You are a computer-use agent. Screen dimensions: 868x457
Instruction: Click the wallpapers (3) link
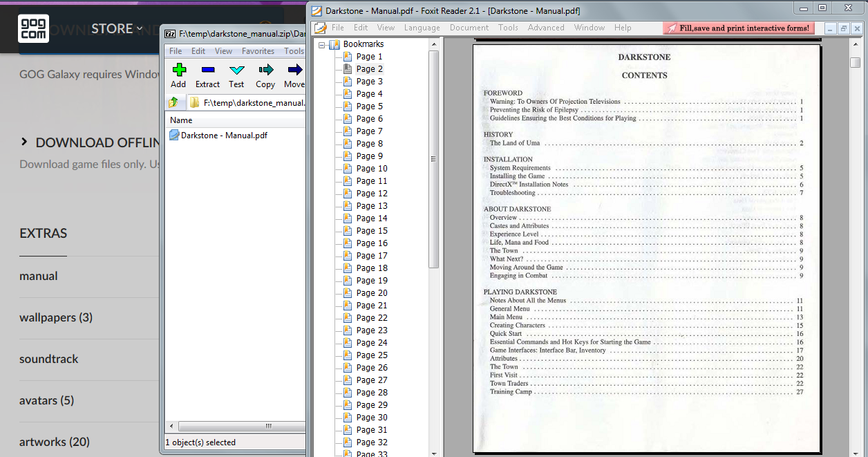(56, 317)
